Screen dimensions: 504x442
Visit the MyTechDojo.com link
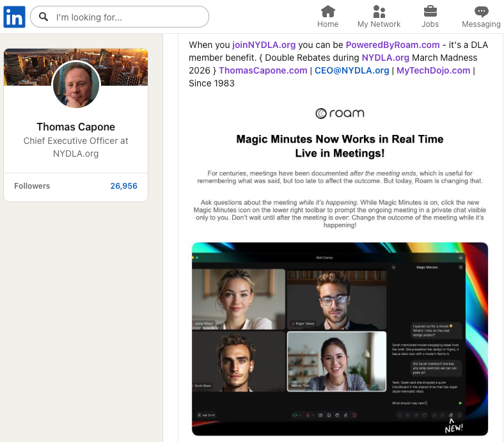433,70
